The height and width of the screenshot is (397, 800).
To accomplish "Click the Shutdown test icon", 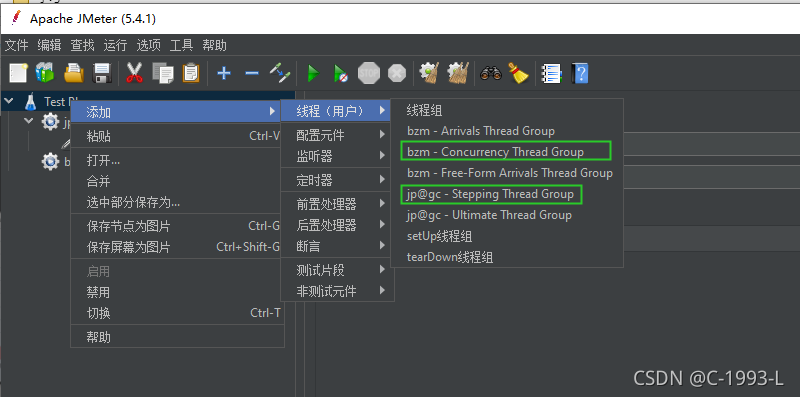I will pyautogui.click(x=397, y=73).
